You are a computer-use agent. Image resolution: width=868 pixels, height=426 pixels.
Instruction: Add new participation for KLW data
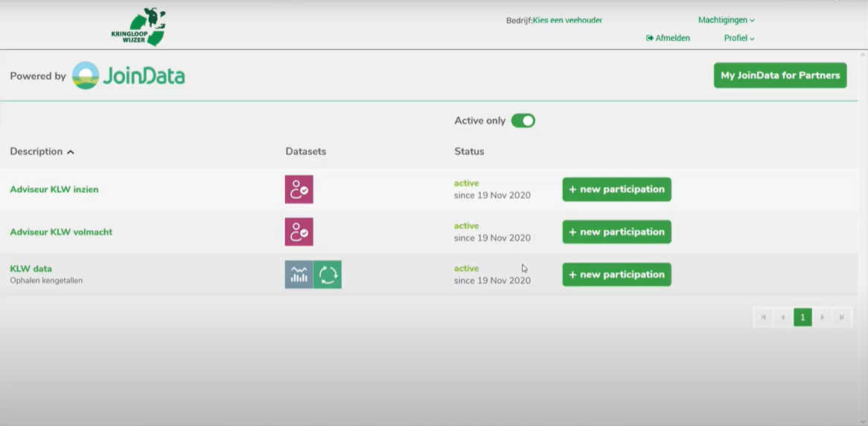click(616, 275)
